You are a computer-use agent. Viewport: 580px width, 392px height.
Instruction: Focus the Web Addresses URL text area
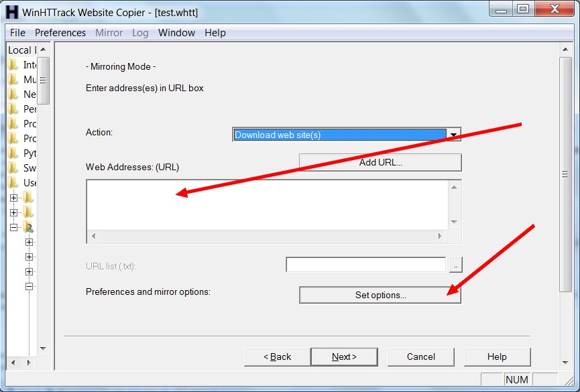click(267, 205)
